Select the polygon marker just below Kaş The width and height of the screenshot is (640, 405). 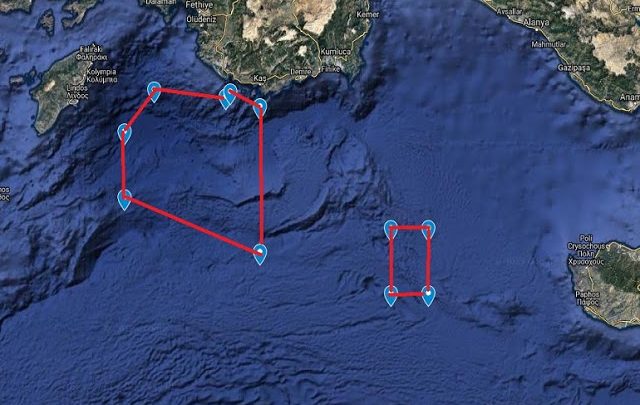tap(260, 108)
